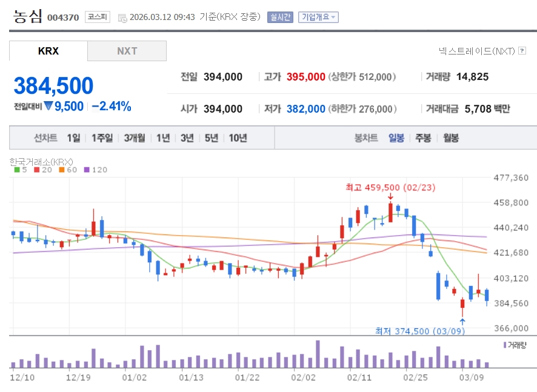Click the 코스피 market label
The image size is (537, 392).
(x=97, y=17)
